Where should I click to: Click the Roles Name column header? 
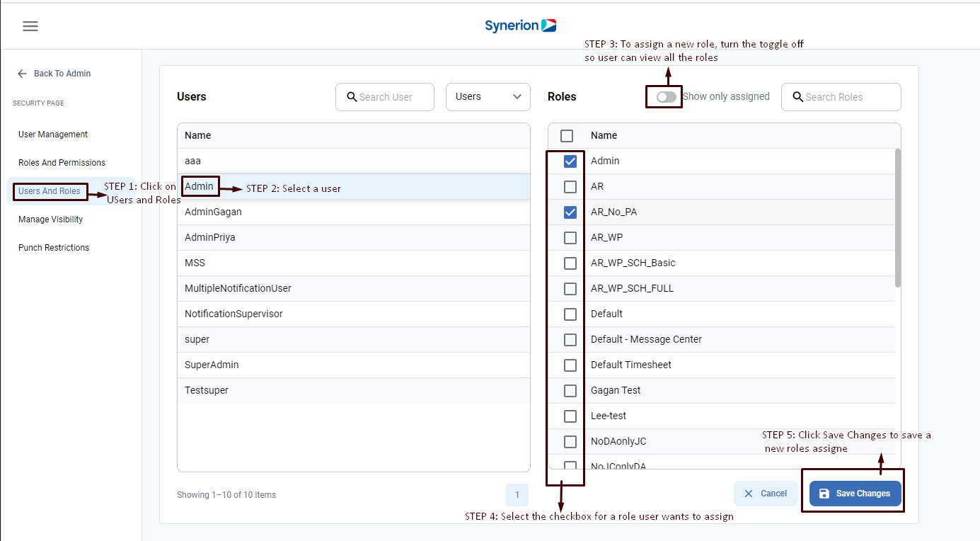pyautogui.click(x=604, y=136)
